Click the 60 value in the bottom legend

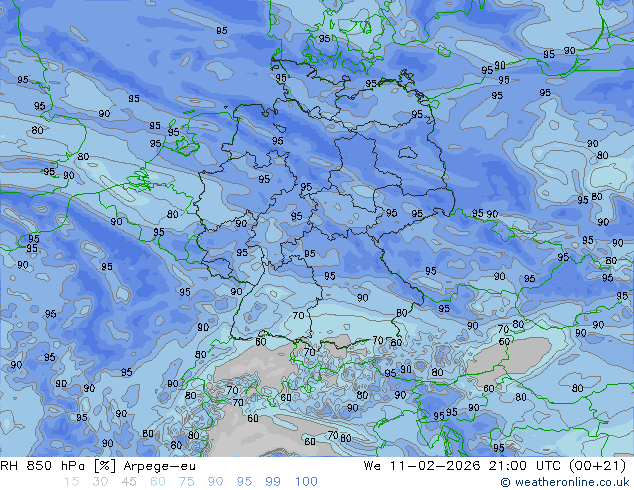[x=158, y=482]
